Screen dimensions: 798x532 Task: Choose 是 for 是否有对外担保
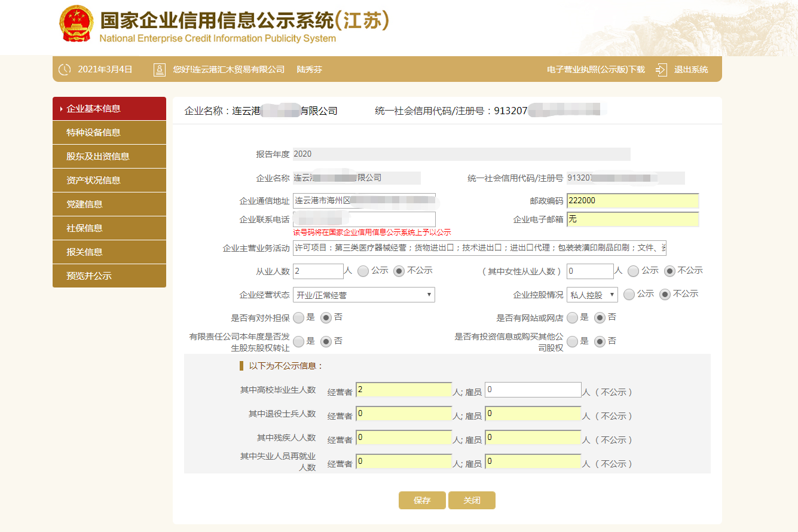coord(298,317)
